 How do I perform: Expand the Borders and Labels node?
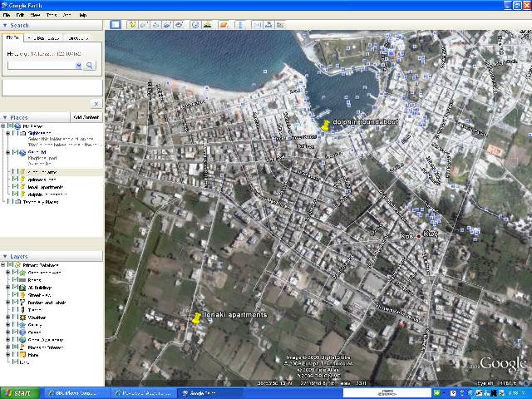7,303
